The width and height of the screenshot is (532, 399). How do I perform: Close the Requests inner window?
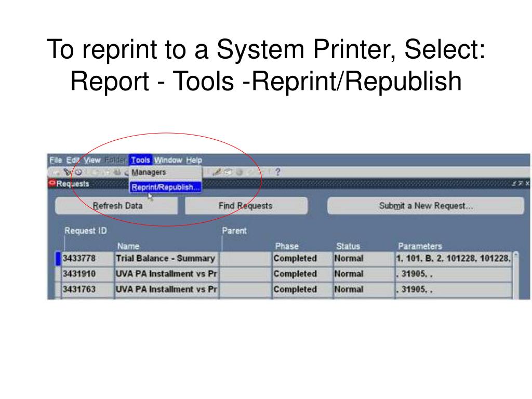coord(527,183)
